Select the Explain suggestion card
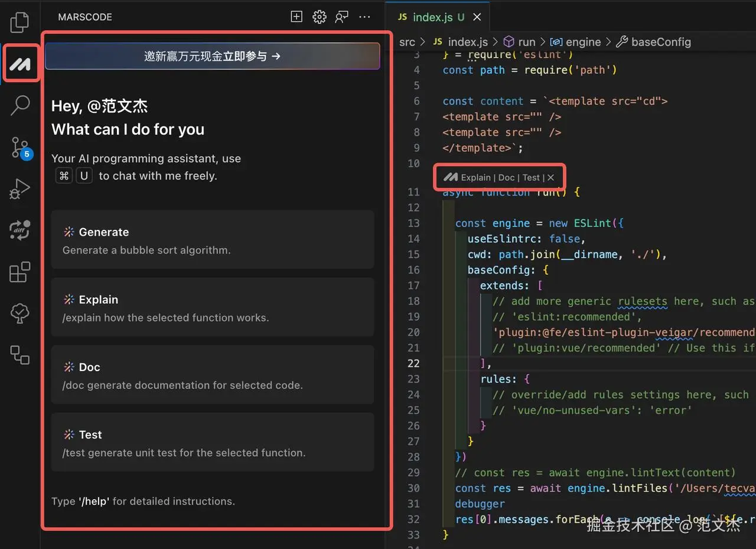 pyautogui.click(x=213, y=307)
